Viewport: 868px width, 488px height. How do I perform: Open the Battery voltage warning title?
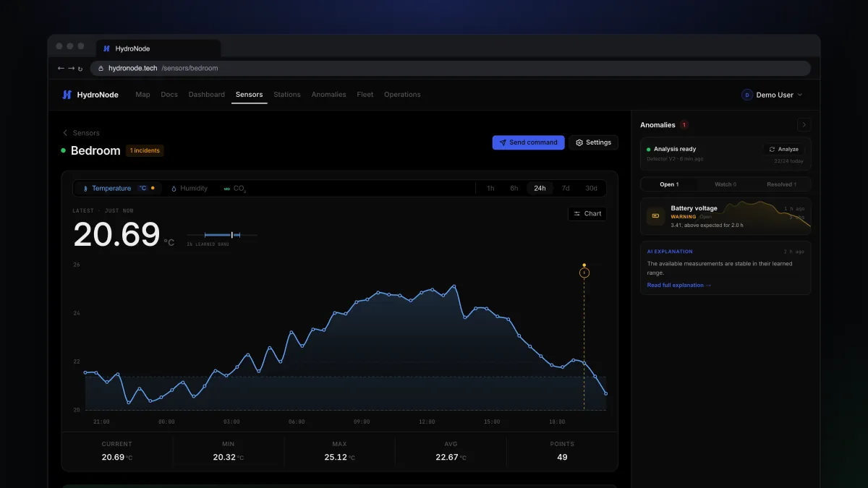tap(694, 208)
